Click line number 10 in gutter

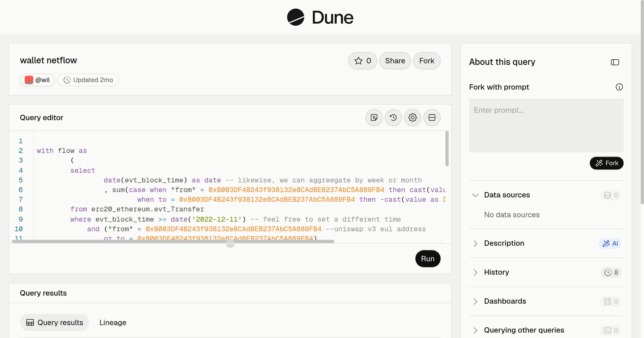(x=19, y=229)
